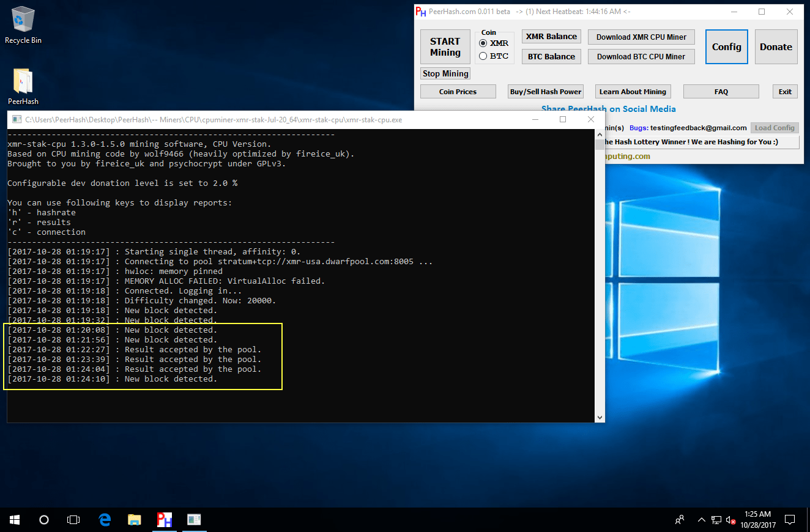Click Share PeerHash on Social Media link
The width and height of the screenshot is (810, 532).
[609, 109]
